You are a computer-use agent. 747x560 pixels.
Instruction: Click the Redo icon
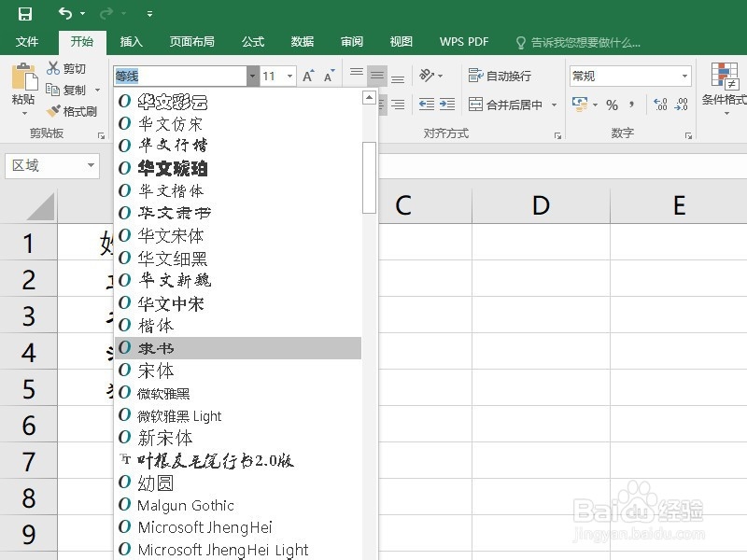(x=106, y=14)
